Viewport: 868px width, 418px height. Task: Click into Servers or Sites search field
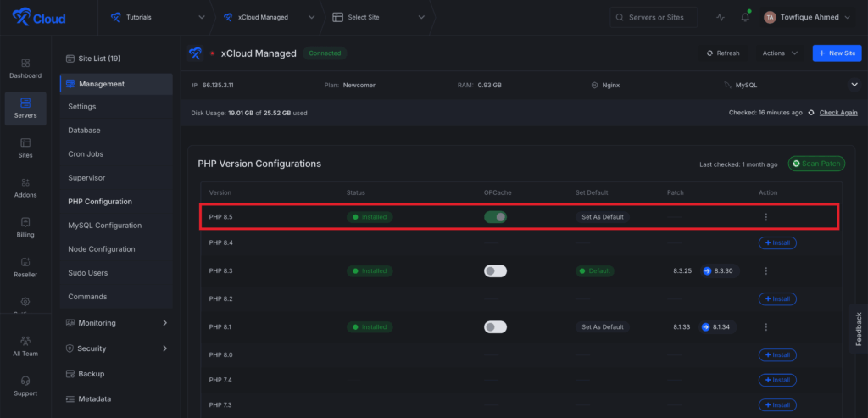pos(654,17)
